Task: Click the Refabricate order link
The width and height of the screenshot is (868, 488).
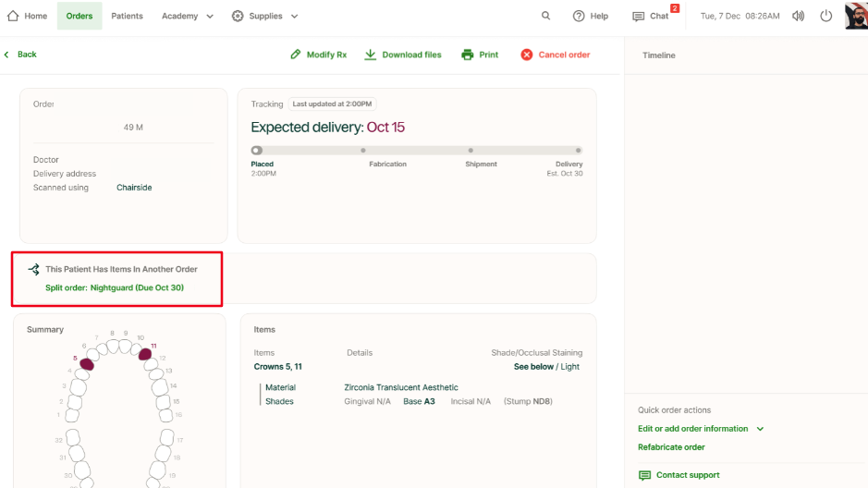Action: 671,447
